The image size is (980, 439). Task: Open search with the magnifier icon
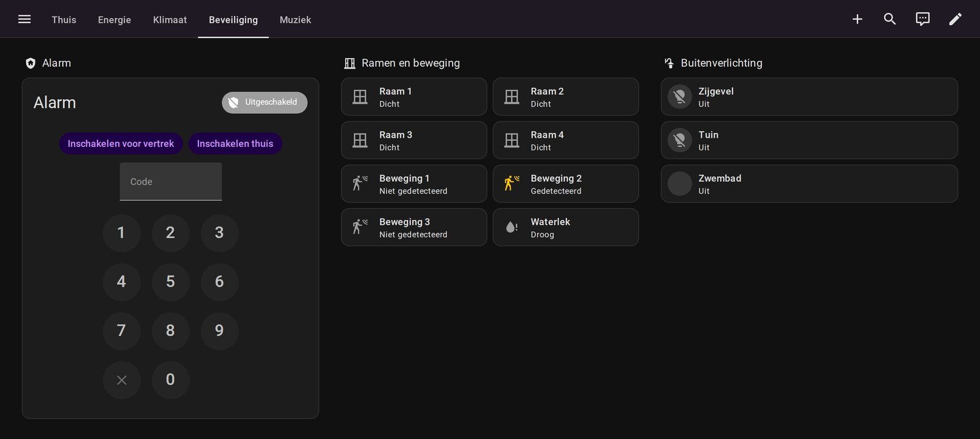point(890,19)
